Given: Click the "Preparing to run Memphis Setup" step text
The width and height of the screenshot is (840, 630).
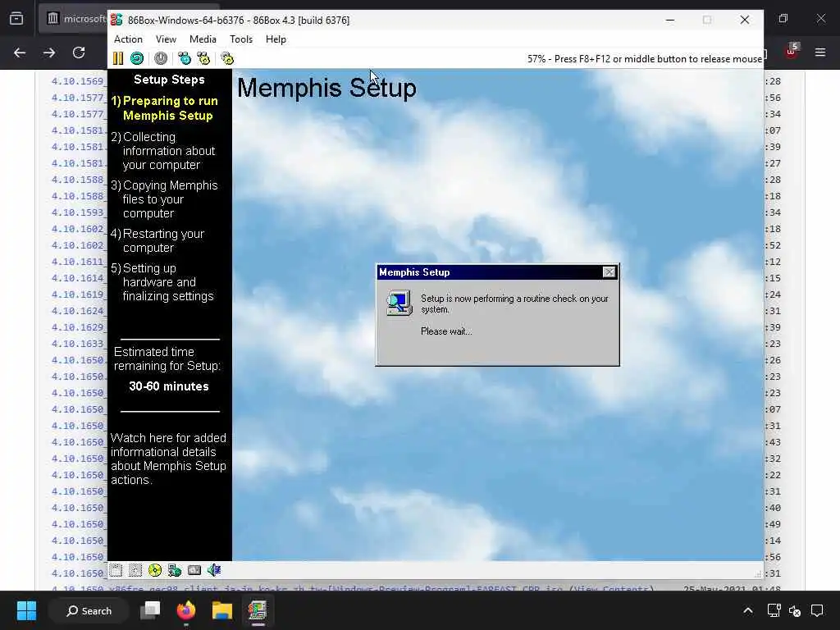Looking at the screenshot, I should 165,108.
